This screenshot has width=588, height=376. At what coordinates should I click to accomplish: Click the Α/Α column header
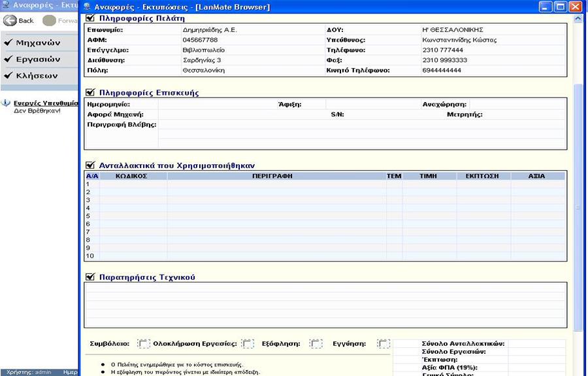pyautogui.click(x=92, y=176)
